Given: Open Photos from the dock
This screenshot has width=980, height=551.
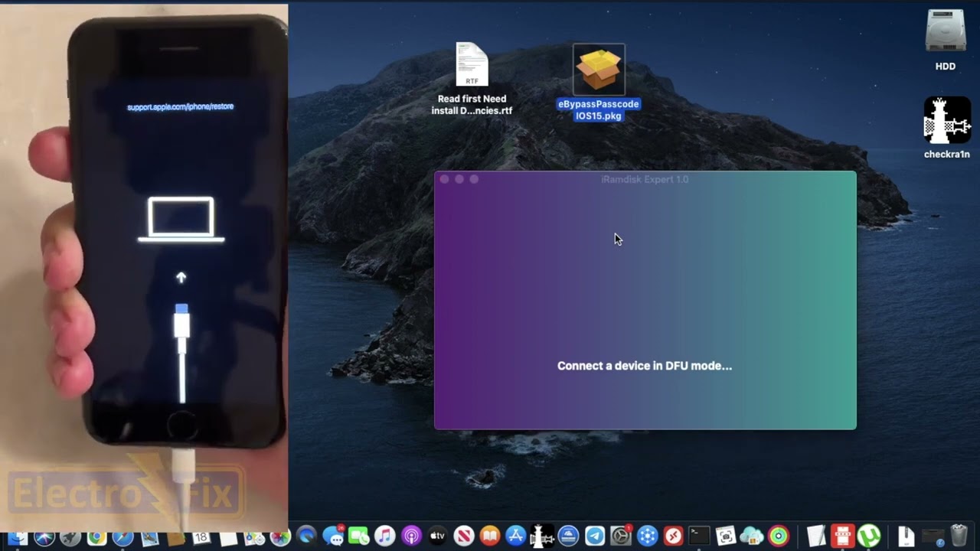Looking at the screenshot, I should point(280,538).
